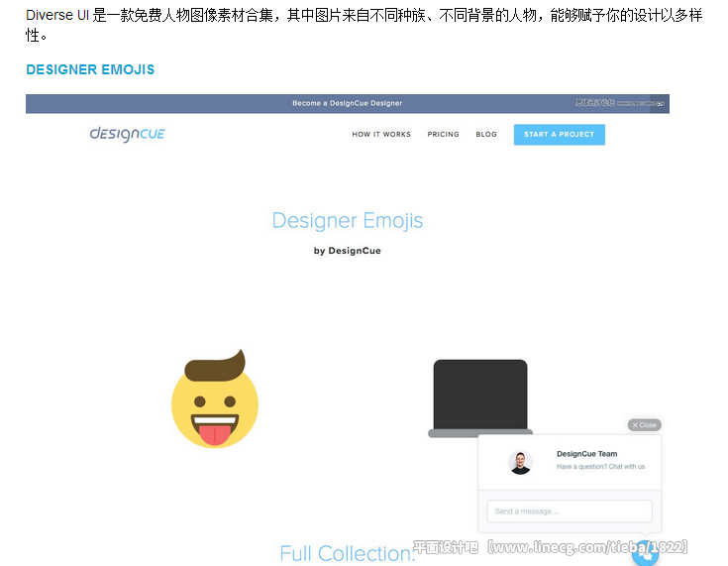This screenshot has width=728, height=566.
Task: Click the Designer Emojis page title
Action: (348, 220)
